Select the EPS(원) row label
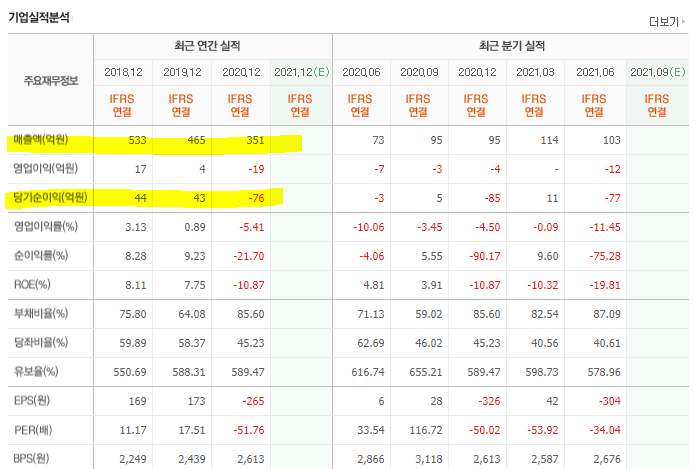The height and width of the screenshot is (469, 698). [x=32, y=400]
